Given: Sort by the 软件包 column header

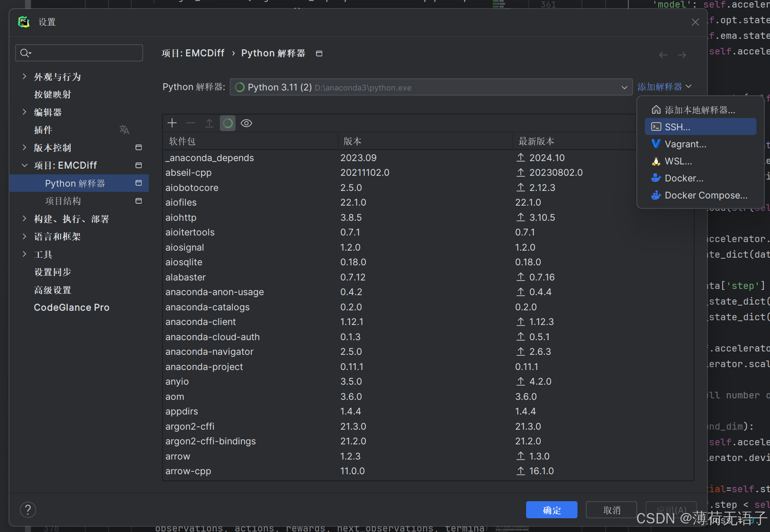Looking at the screenshot, I should point(250,141).
